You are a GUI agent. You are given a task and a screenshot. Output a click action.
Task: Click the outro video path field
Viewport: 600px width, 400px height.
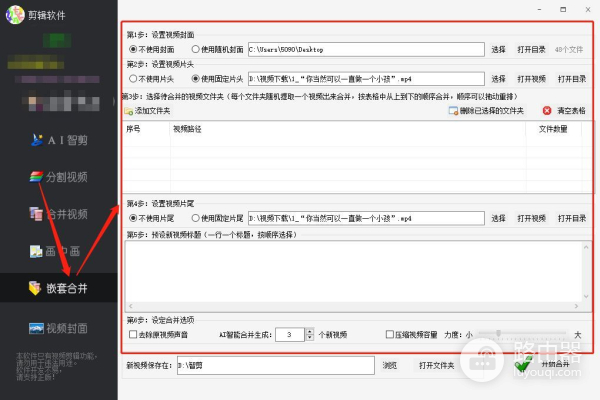366,218
